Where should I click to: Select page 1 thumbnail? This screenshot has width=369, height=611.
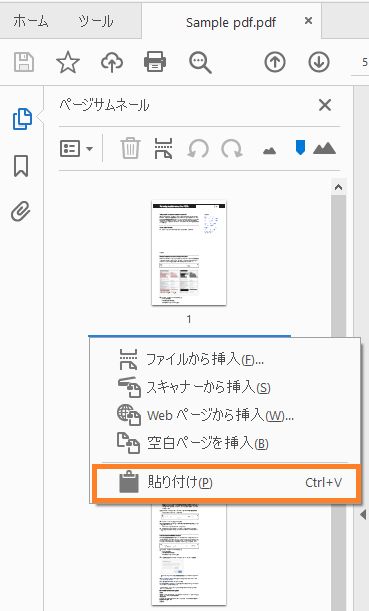[x=189, y=254]
